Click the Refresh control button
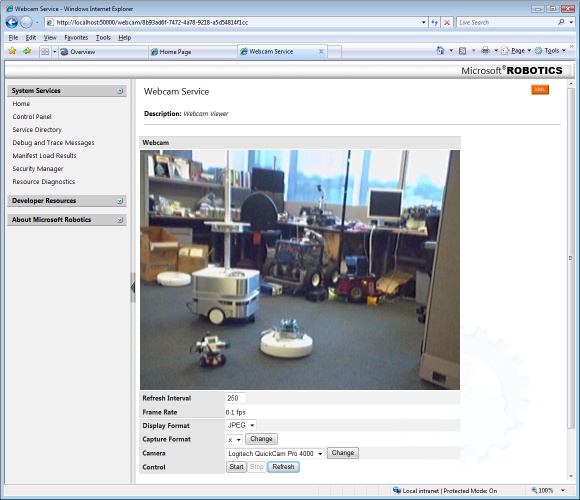The width and height of the screenshot is (580, 500). [283, 467]
